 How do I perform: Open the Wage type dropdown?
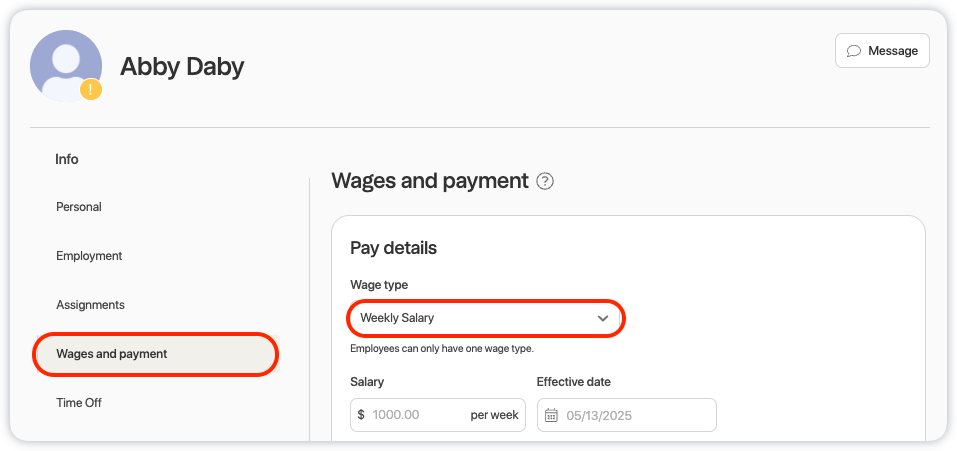(486, 318)
